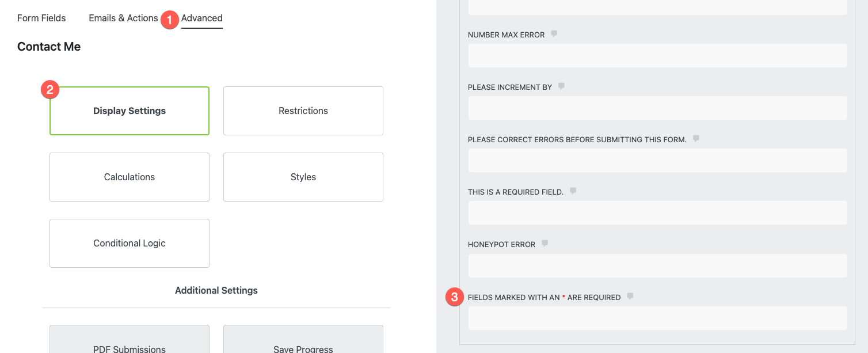Click help icon beside Please Correct Errors label
Image resolution: width=868 pixels, height=353 pixels.
[696, 139]
